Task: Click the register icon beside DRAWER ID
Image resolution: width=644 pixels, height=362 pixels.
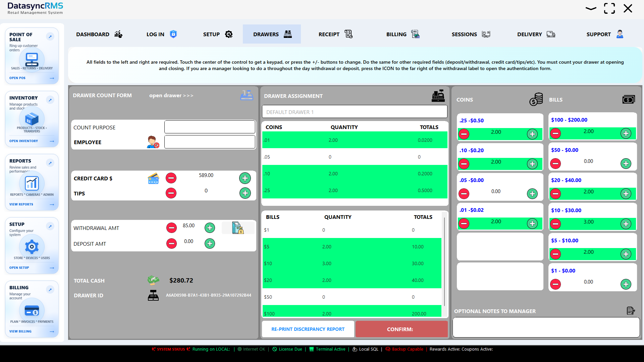Action: click(153, 295)
